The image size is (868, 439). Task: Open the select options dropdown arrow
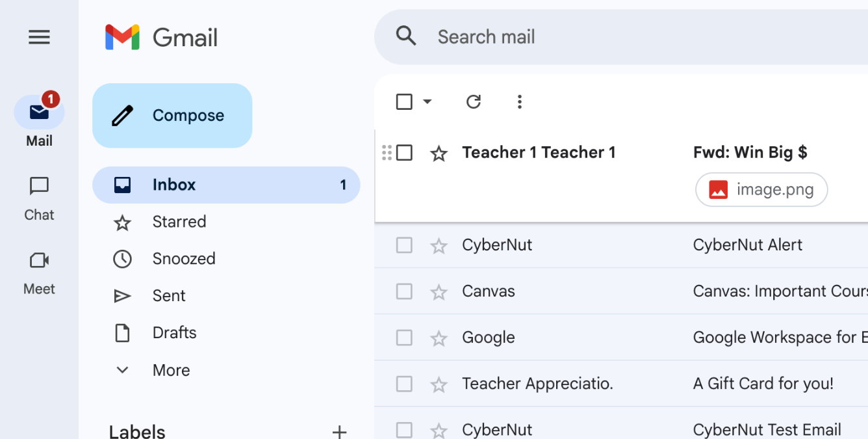(x=427, y=101)
